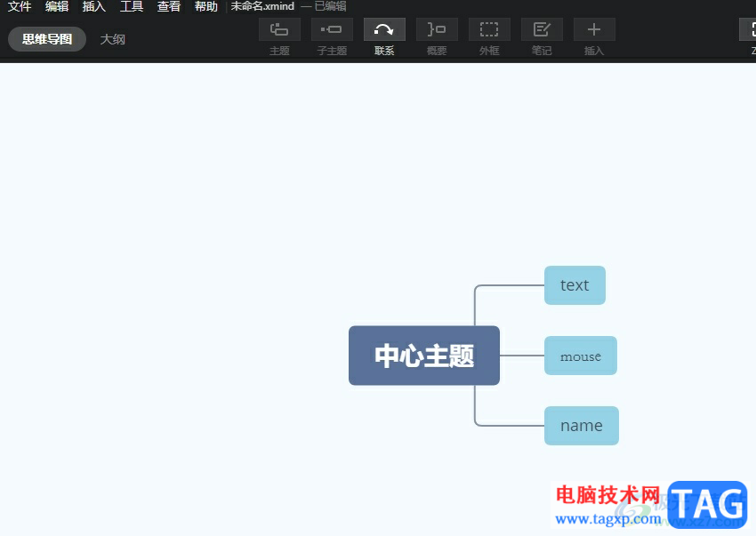The image size is (756, 536).
Task: Select the 联系 relationship tool
Action: 384,29
